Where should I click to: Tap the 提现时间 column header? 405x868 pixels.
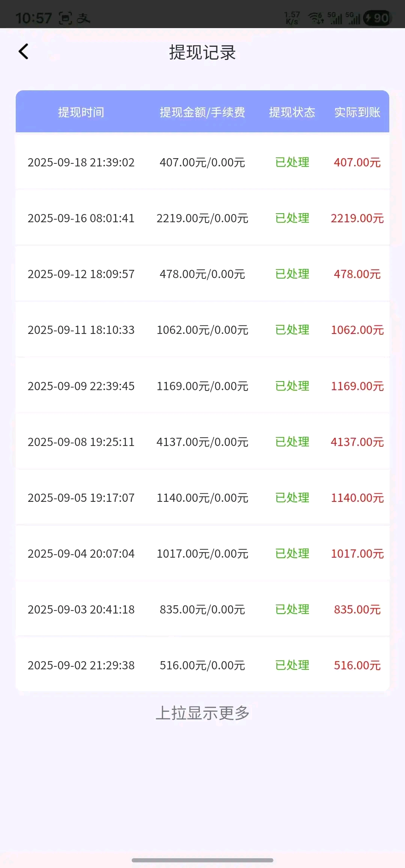tap(81, 112)
